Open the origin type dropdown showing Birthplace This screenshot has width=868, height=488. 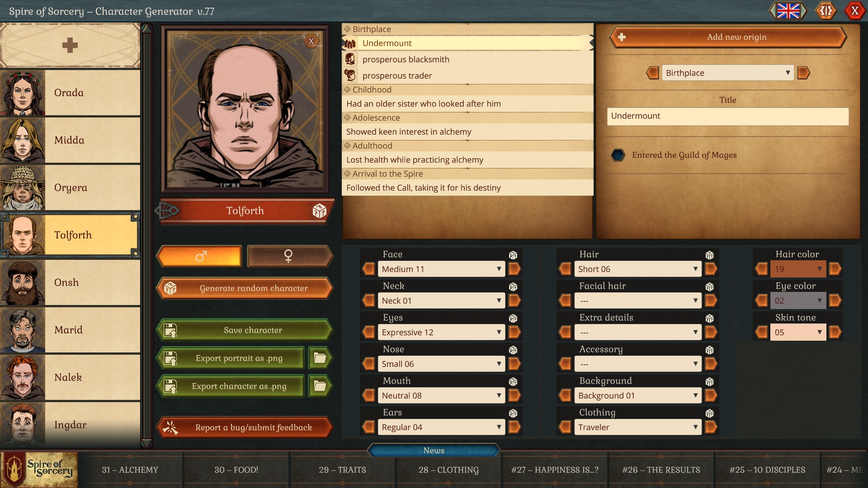tap(727, 73)
